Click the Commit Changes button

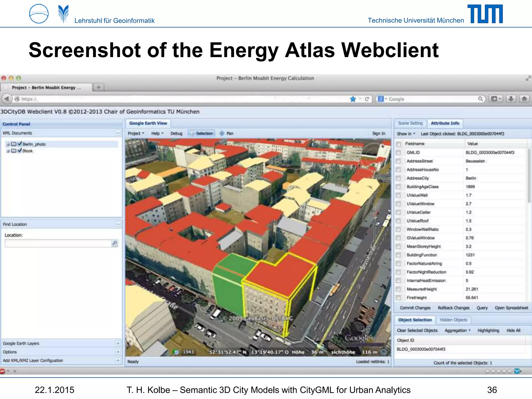pos(415,308)
